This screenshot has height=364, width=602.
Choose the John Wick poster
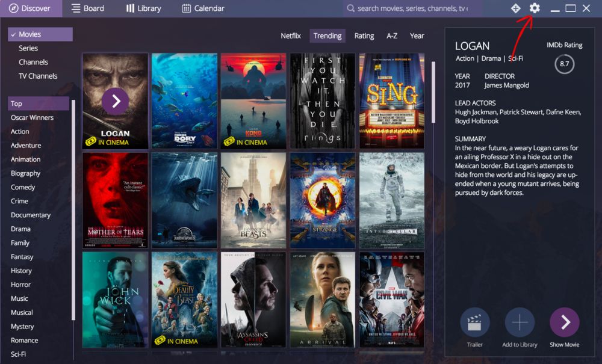tap(115, 300)
